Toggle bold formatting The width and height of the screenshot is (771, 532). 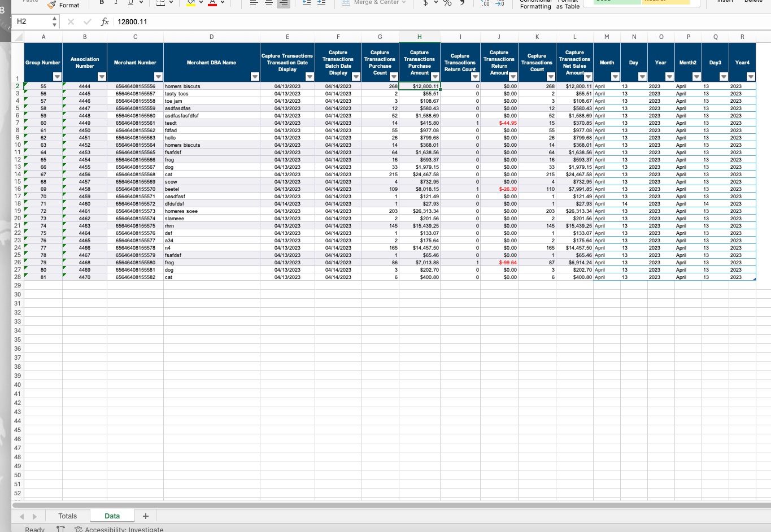pos(102,2)
